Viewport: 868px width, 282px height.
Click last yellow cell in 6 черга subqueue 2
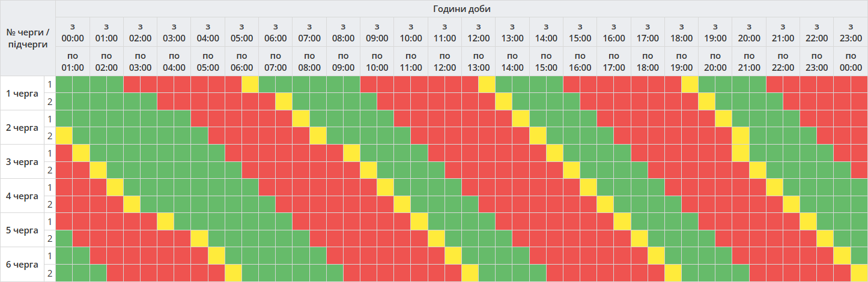coord(859,273)
